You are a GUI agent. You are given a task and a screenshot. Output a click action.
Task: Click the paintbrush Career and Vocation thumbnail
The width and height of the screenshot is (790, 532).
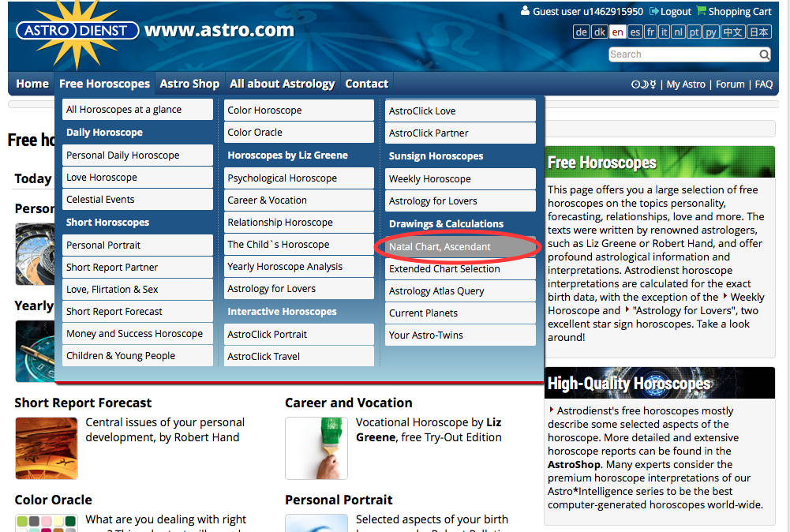[316, 448]
